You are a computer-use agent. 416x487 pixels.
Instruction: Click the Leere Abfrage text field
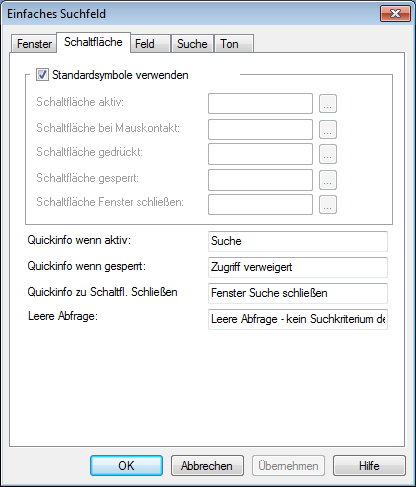pyautogui.click(x=298, y=319)
